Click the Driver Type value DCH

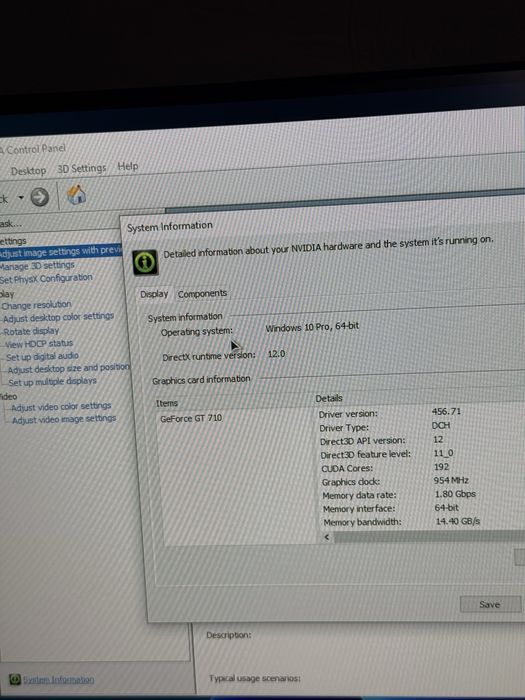[x=441, y=426]
